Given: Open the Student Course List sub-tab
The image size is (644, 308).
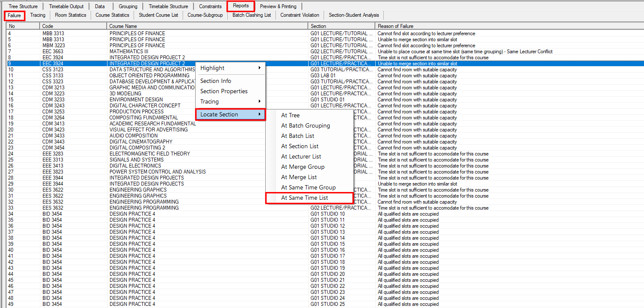Looking at the screenshot, I should [158, 15].
